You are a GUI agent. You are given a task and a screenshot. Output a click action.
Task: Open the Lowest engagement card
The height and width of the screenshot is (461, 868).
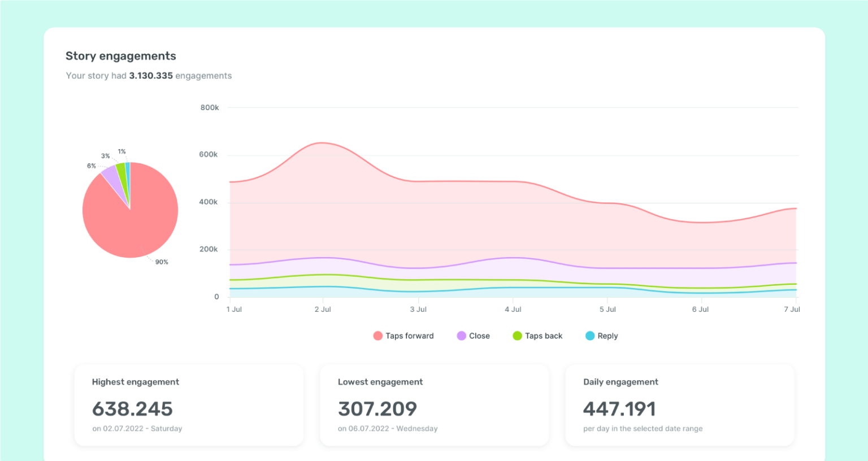pyautogui.click(x=434, y=405)
